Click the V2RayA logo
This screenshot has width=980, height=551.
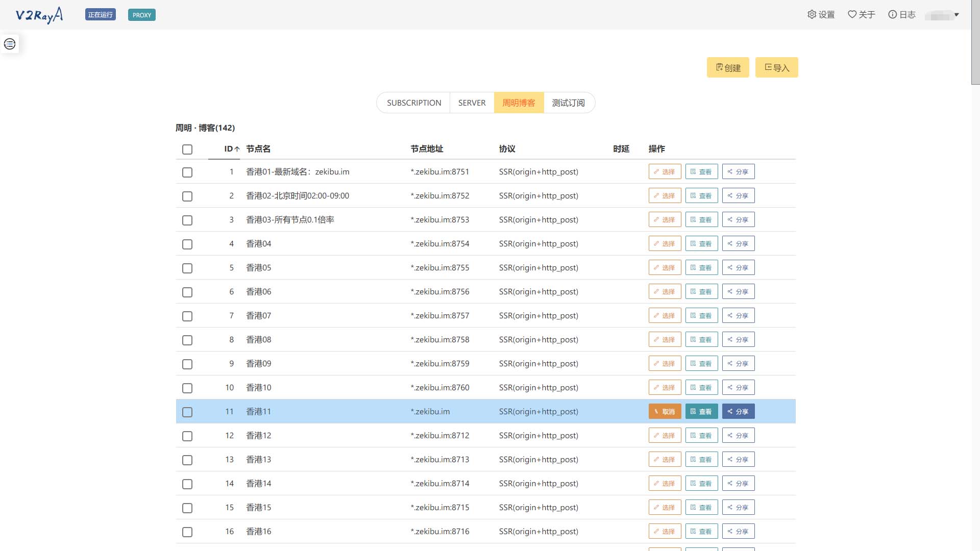point(39,15)
